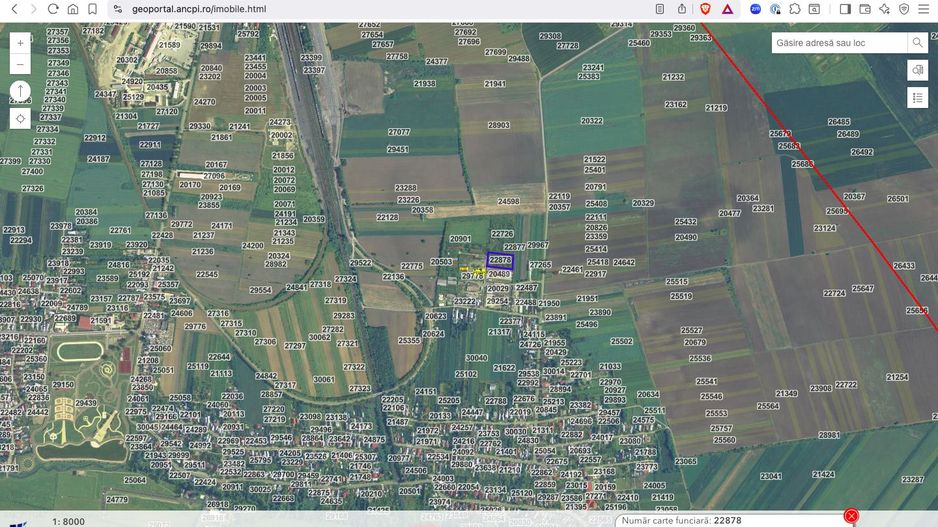Click parcel label 30040

point(476,358)
